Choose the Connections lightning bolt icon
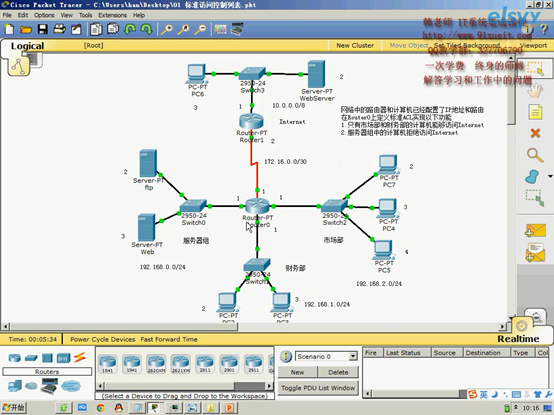Image resolution: width=554 pixels, height=415 pixels. tap(79, 357)
